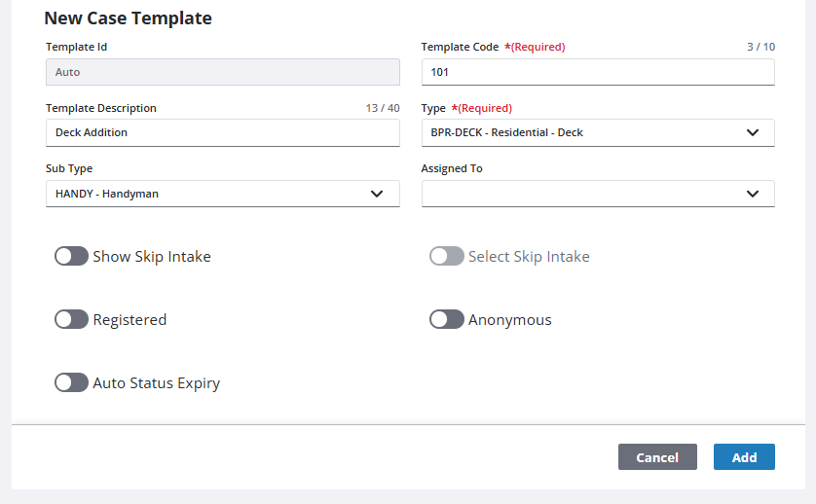Screen dimensions: 816x504
Task: Open the empty Assigned To combo box
Action: click(x=598, y=194)
